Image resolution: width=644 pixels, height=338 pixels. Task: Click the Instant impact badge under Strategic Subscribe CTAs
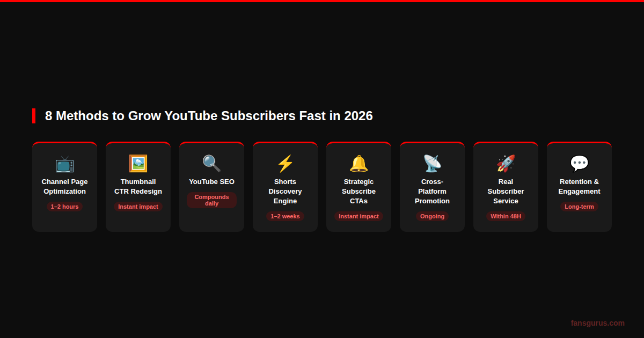pyautogui.click(x=358, y=216)
